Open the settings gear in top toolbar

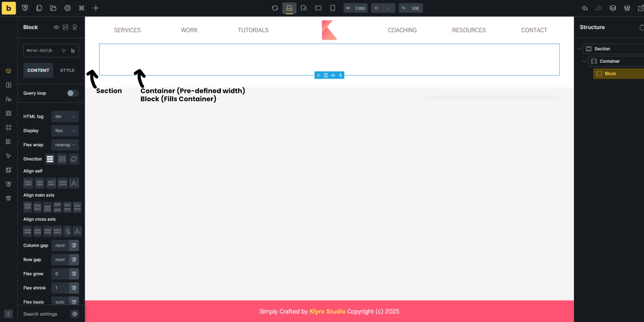[67, 8]
